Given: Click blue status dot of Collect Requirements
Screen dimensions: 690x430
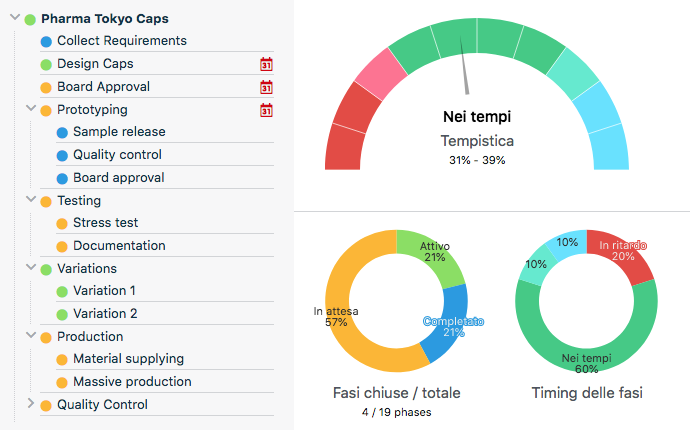Looking at the screenshot, I should pyautogui.click(x=46, y=41).
